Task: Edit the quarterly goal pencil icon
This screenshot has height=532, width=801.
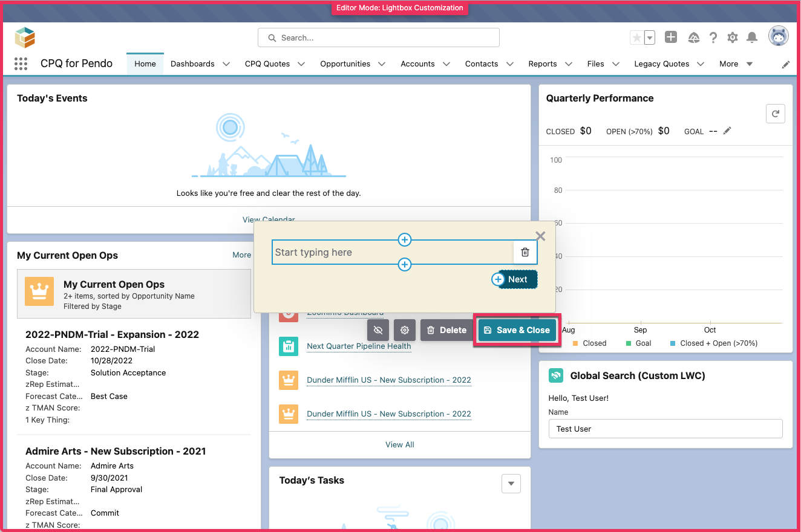Action: tap(727, 131)
